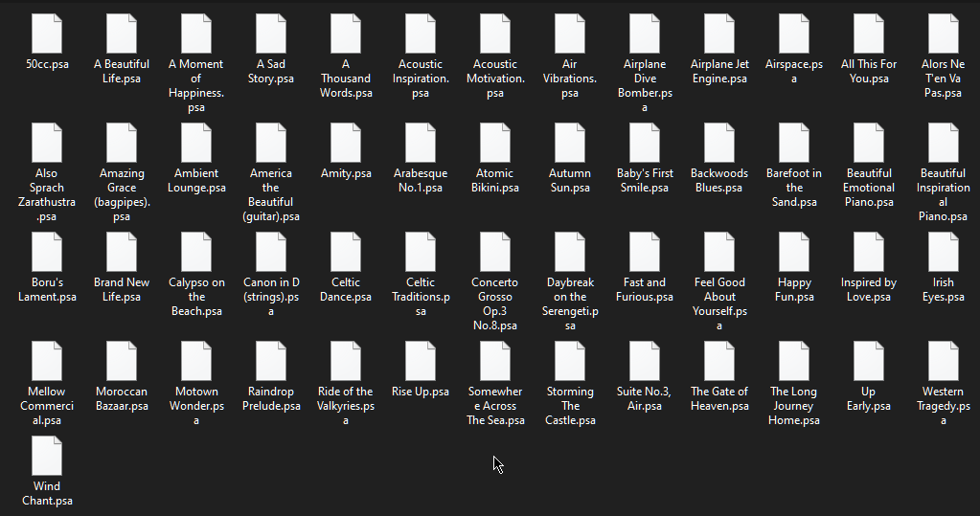Select Amazing Grace (bagpipes).psa file
This screenshot has height=516, width=980.
122,144
